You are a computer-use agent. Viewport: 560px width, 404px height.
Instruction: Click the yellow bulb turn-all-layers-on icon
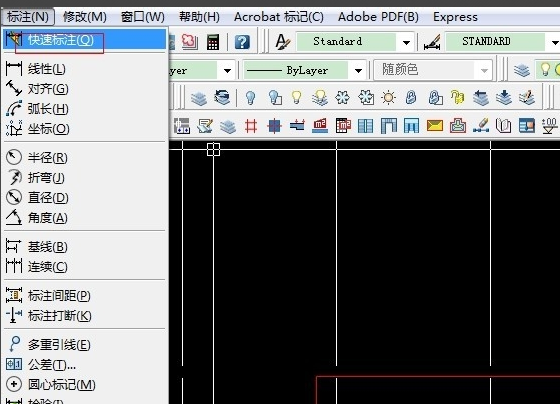(296, 97)
